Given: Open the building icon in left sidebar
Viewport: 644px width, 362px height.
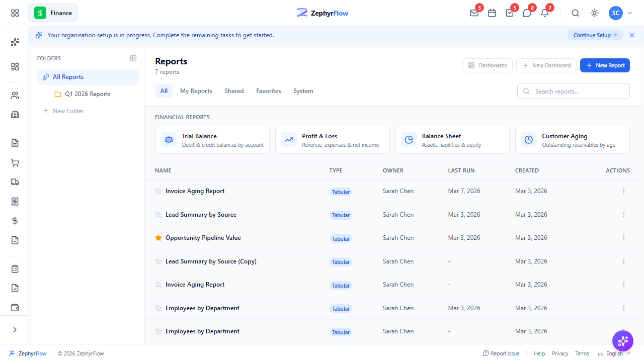Looking at the screenshot, I should coord(15,115).
